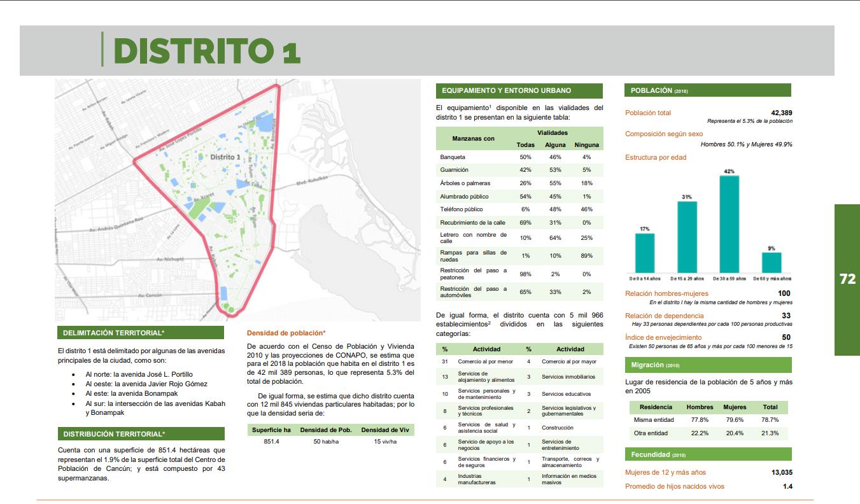The height and width of the screenshot is (504, 860).
Task: Click the 17% bar for ages 0-14
Action: click(x=645, y=253)
